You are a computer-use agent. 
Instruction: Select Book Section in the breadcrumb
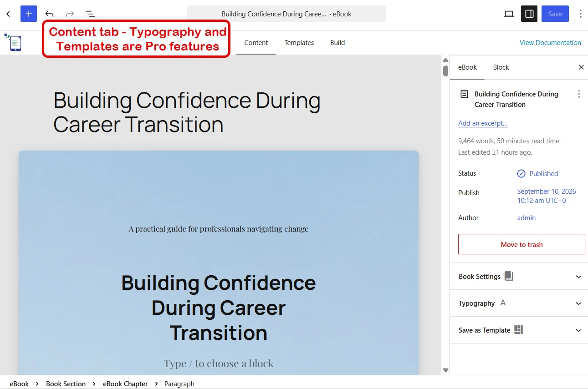(66, 384)
